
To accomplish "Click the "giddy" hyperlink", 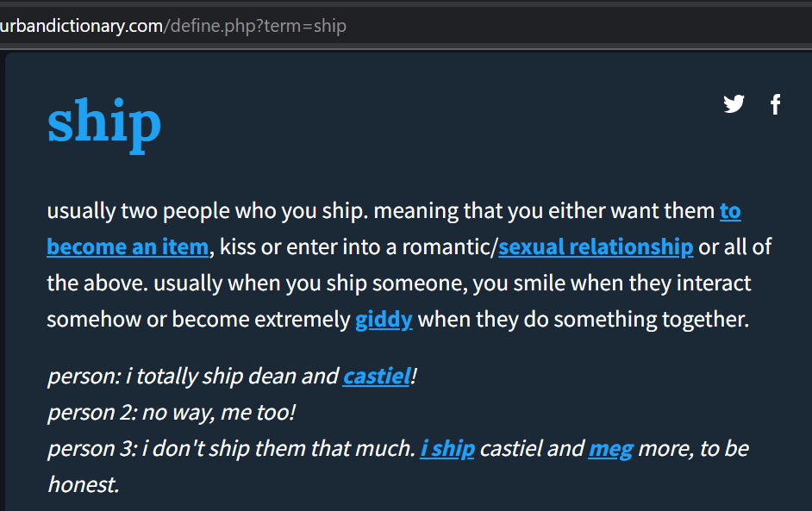I will point(384,320).
